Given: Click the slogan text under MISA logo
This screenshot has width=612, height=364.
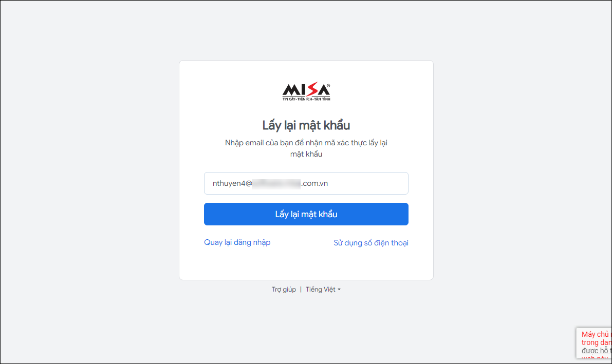Looking at the screenshot, I should pyautogui.click(x=306, y=99).
